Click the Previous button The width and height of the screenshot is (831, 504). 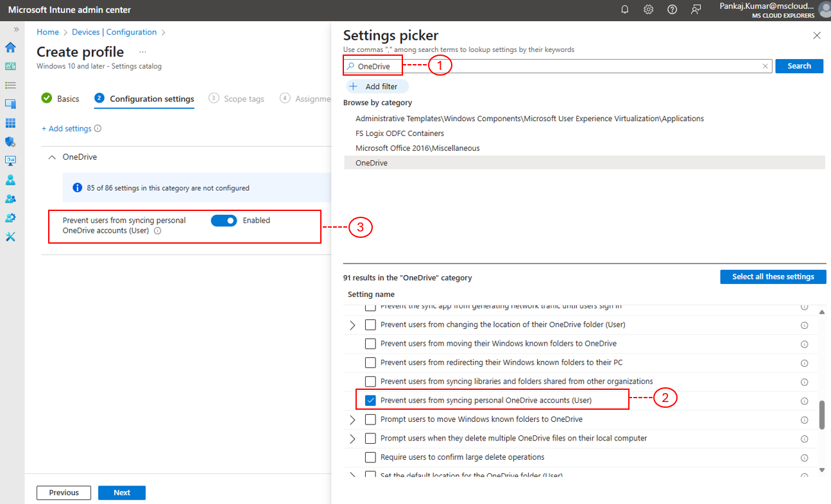pos(64,492)
